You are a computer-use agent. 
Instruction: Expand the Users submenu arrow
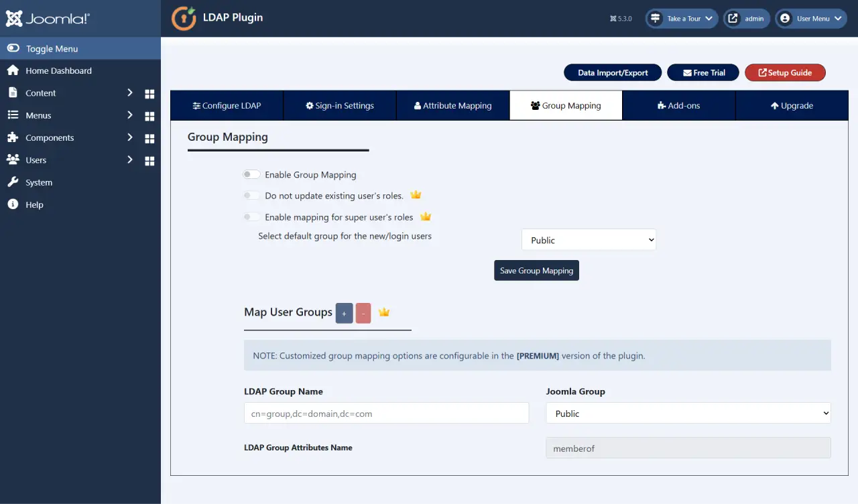130,160
